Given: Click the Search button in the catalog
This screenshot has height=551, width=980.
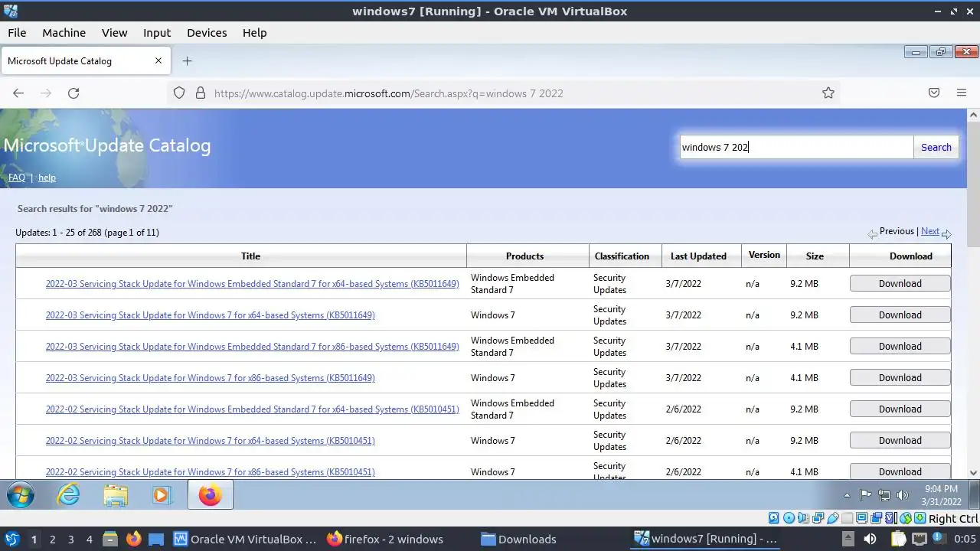Looking at the screenshot, I should click(936, 147).
